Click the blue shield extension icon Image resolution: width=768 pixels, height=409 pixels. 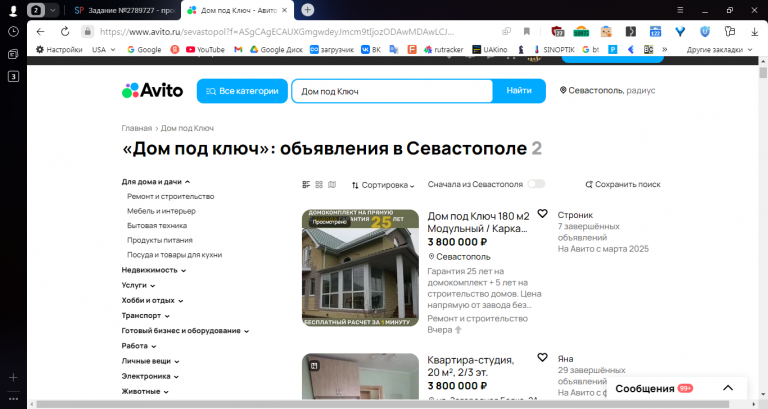click(705, 31)
